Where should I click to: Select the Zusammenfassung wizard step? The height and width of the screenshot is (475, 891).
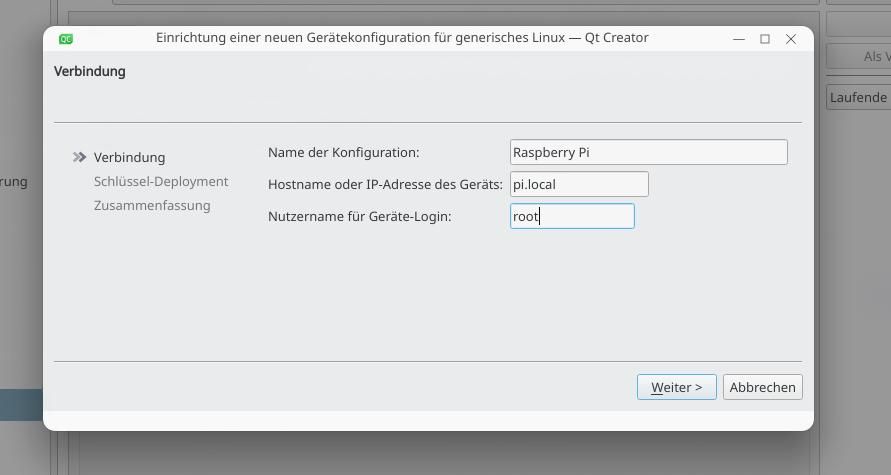coord(152,205)
